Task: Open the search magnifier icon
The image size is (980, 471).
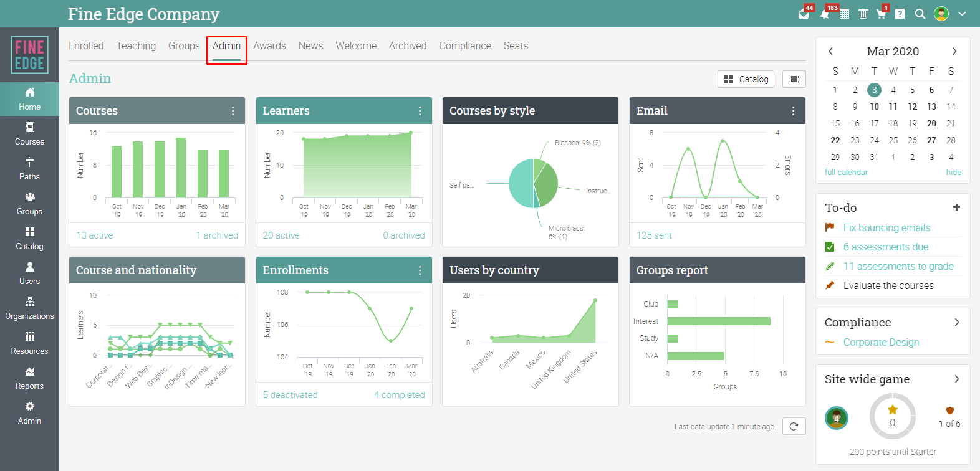Action: click(x=920, y=14)
